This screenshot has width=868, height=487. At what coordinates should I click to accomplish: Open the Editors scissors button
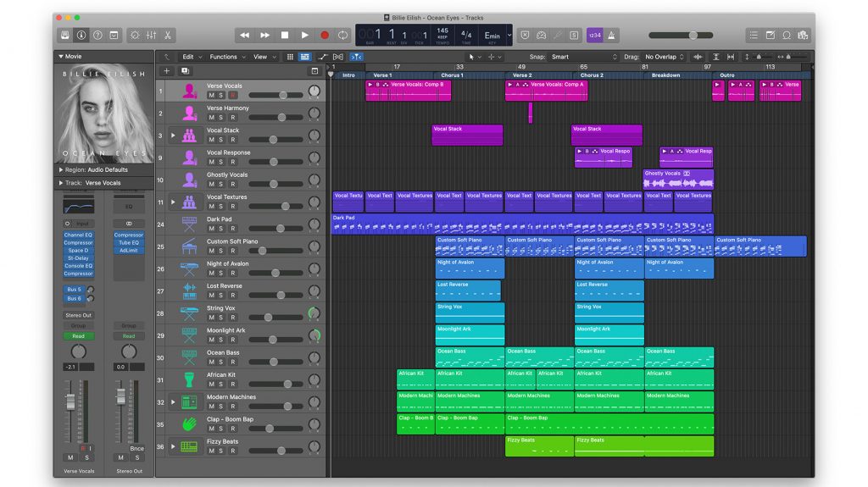(x=167, y=36)
